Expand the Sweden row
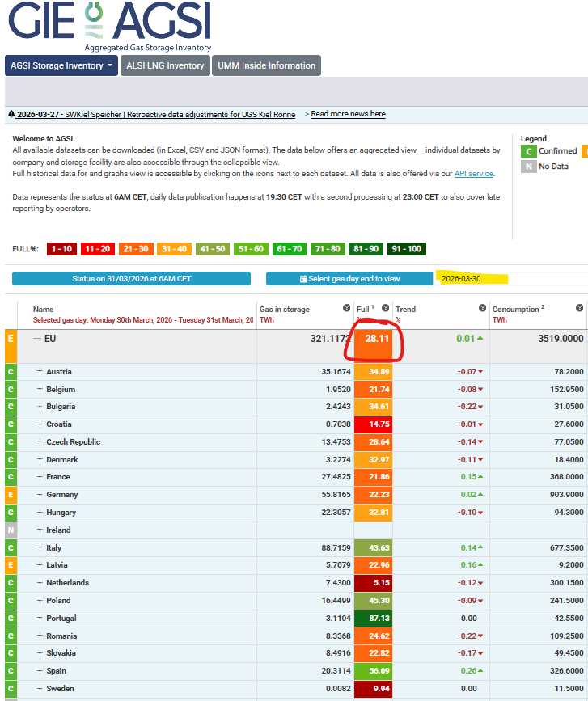 [x=40, y=689]
